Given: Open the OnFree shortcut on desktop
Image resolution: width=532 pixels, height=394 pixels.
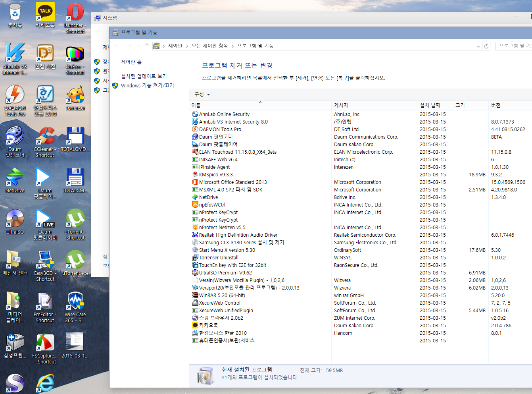Looking at the screenshot, I should [x=75, y=60].
